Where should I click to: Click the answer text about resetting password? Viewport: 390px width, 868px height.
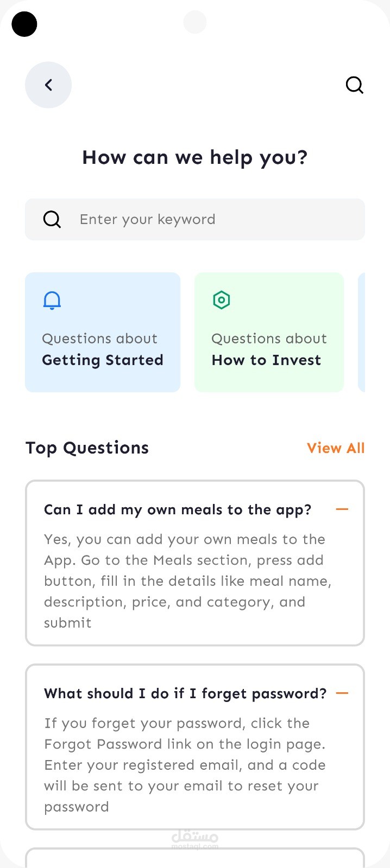pyautogui.click(x=185, y=765)
